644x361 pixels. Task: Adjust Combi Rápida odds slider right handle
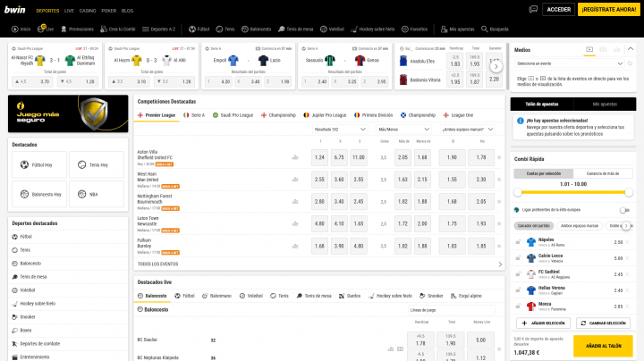629,192
